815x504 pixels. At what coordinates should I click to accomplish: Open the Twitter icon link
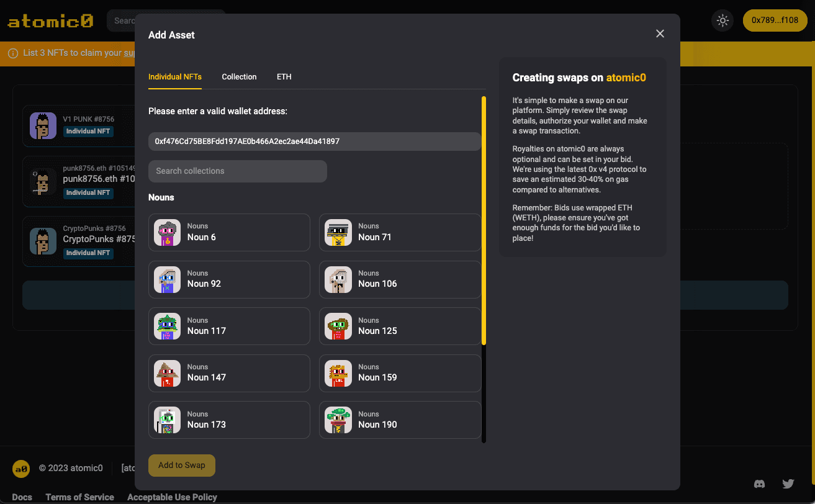[788, 484]
